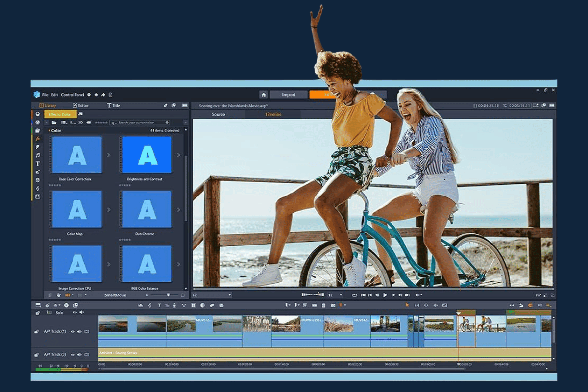Toggle the lock on A/V Track (1)

pos(37,332)
